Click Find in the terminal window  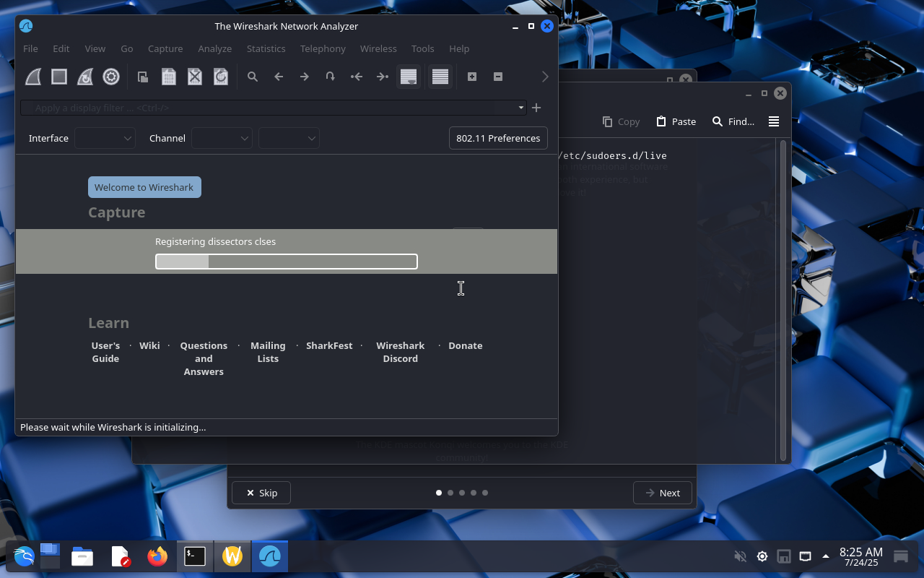click(x=733, y=121)
